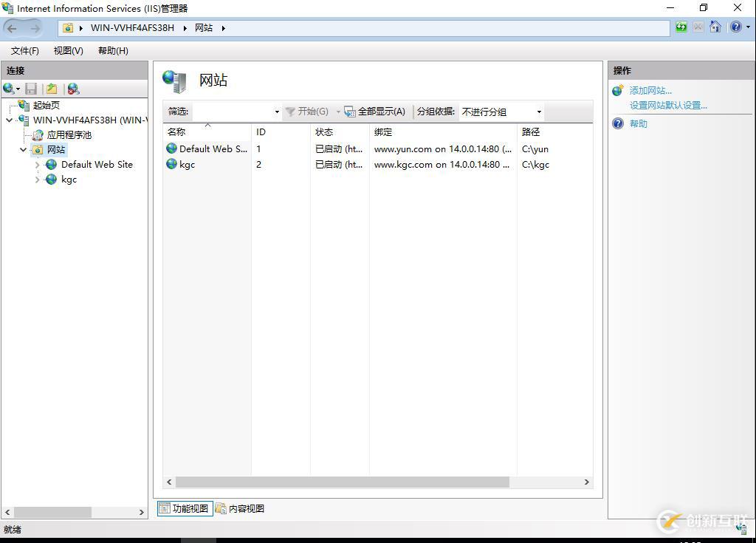Click 添加网站... link
This screenshot has height=543, width=756.
coord(650,91)
